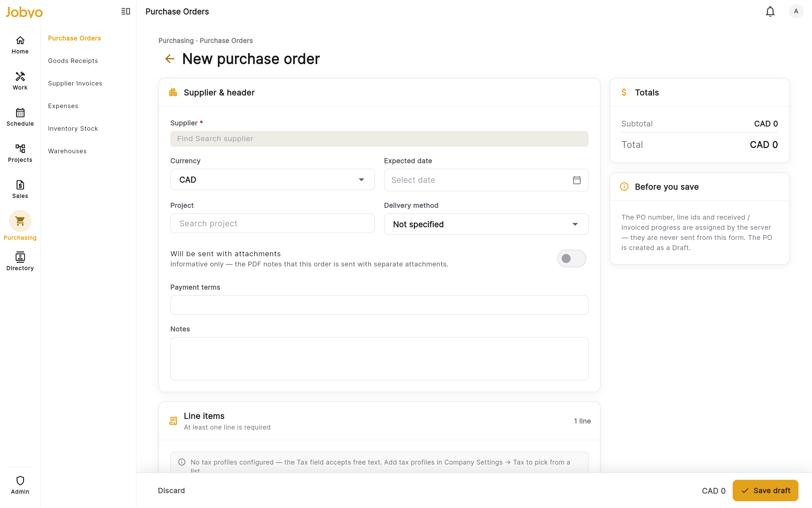Open the Projects section icon

(20, 148)
